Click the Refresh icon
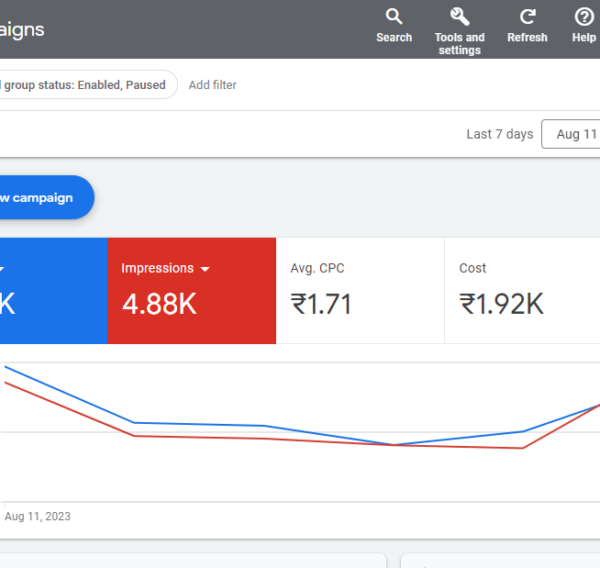This screenshot has height=568, width=600. (527, 17)
